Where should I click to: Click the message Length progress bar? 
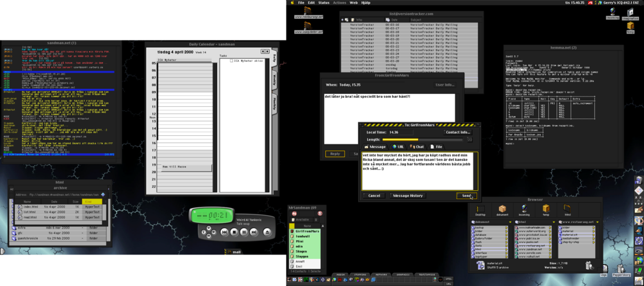click(x=422, y=139)
